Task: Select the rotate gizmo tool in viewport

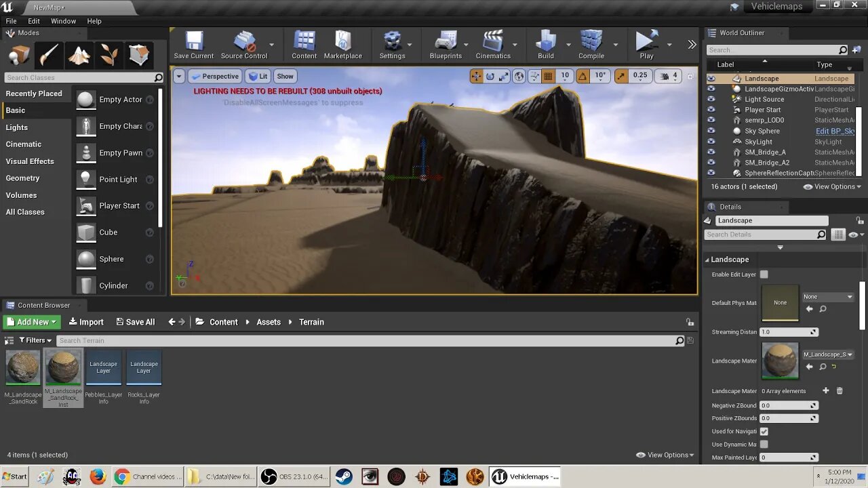Action: 490,76
